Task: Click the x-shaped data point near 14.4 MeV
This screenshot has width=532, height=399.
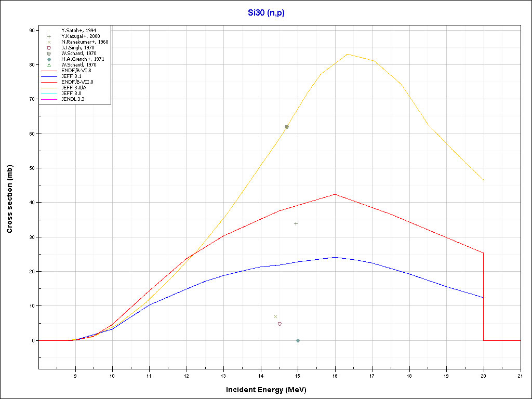Action: click(x=275, y=316)
